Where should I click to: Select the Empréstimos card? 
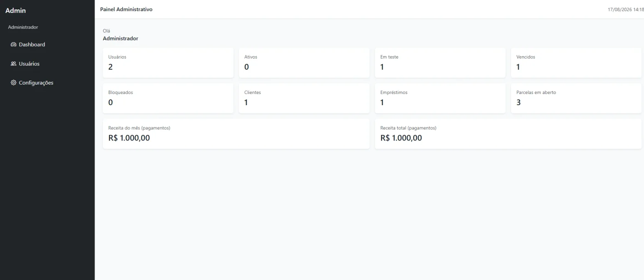(440, 98)
